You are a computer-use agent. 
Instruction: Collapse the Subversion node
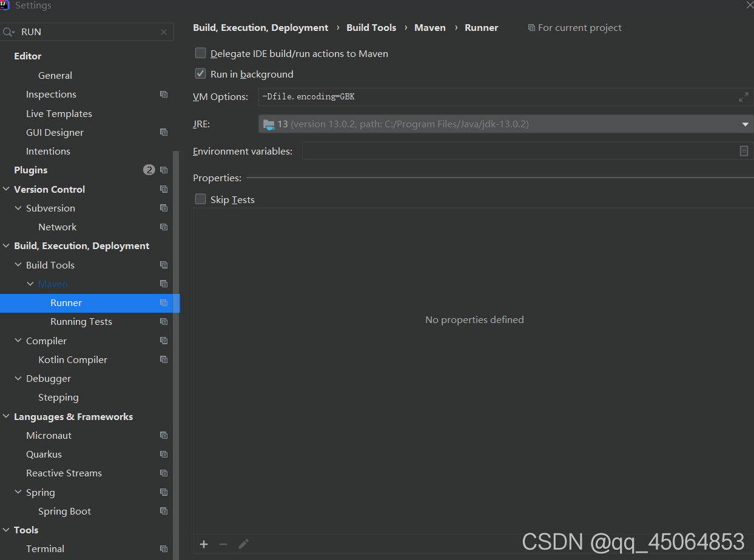18,208
